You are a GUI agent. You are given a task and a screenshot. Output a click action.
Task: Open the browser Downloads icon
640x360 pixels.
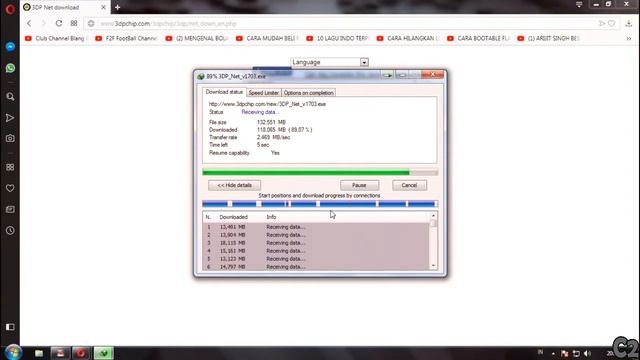coord(629,24)
